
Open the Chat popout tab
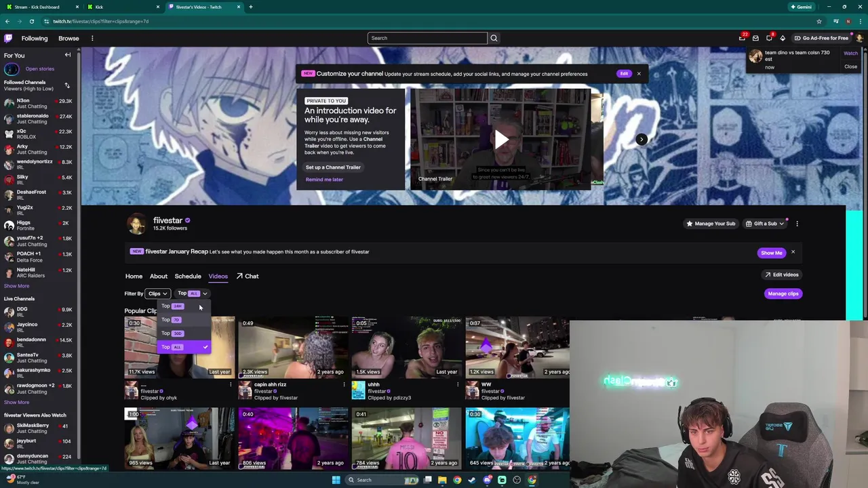248,277
